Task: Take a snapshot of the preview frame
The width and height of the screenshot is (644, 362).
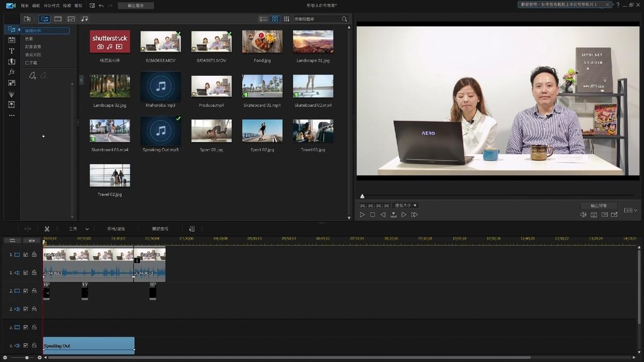Action: pyautogui.click(x=594, y=215)
